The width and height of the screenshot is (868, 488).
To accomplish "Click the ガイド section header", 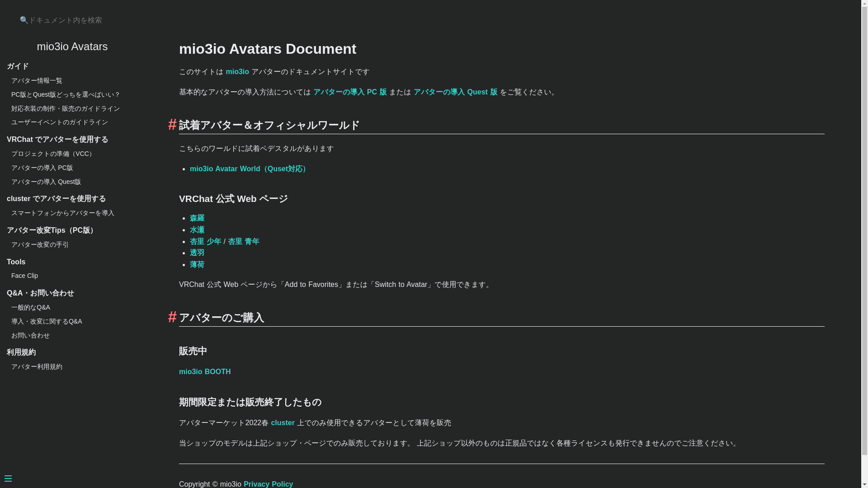I will coord(18,66).
